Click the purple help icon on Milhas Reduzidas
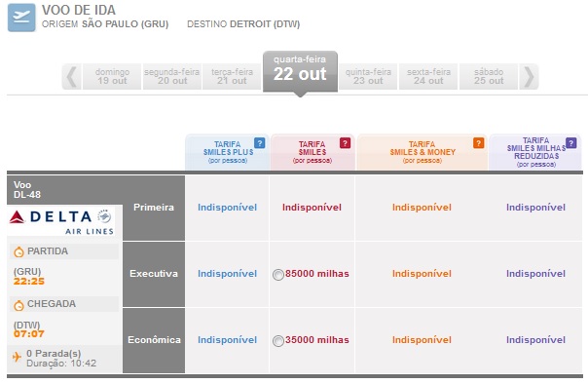588x384 pixels. click(x=571, y=143)
